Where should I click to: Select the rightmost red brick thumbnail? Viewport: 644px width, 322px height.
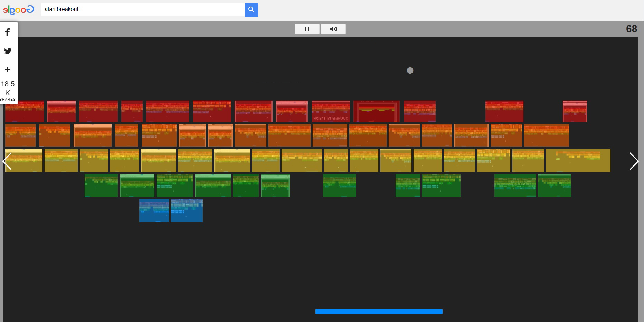click(575, 111)
